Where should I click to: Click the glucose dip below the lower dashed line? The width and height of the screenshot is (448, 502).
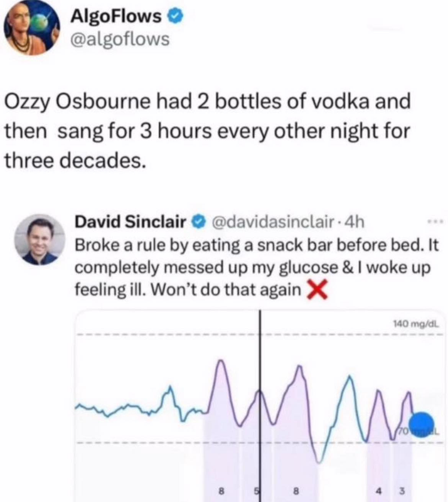tap(319, 460)
